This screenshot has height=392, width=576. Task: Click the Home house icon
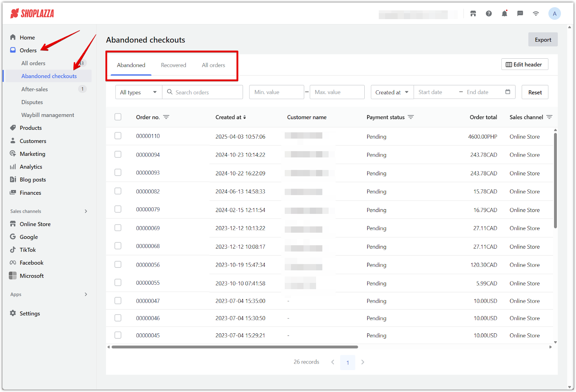tap(13, 37)
